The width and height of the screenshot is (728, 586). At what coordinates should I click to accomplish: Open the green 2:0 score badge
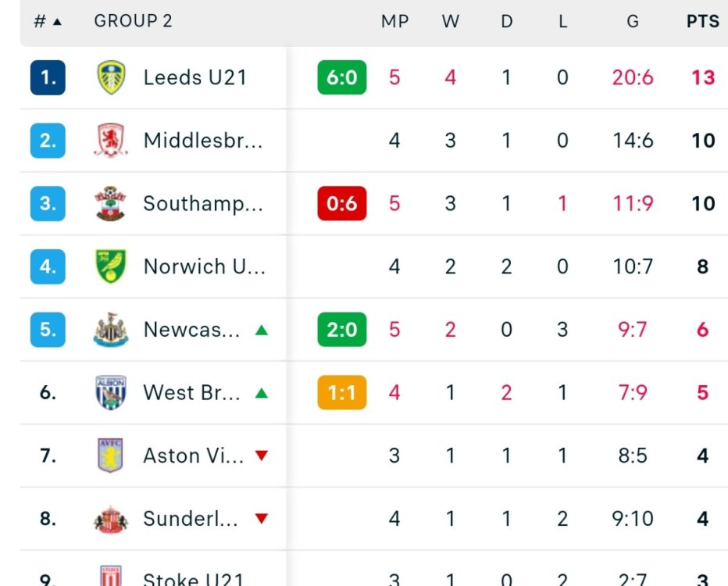pyautogui.click(x=341, y=330)
